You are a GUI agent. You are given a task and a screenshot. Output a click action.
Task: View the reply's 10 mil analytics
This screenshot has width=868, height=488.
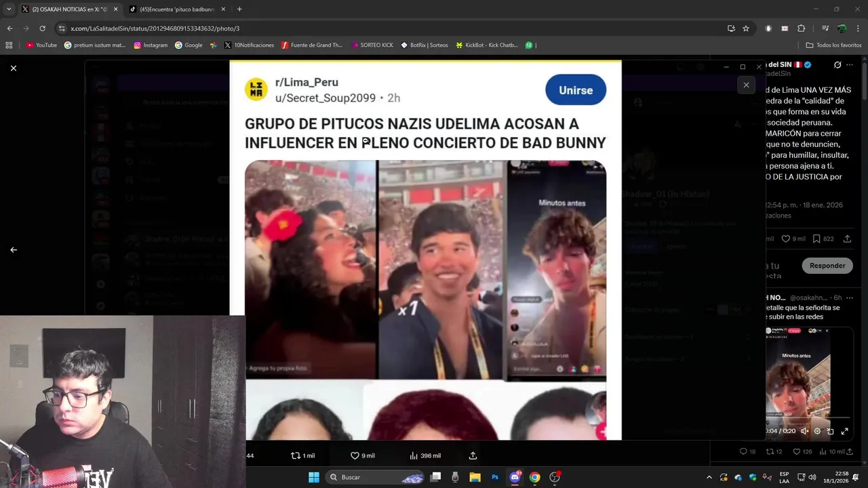point(832,451)
